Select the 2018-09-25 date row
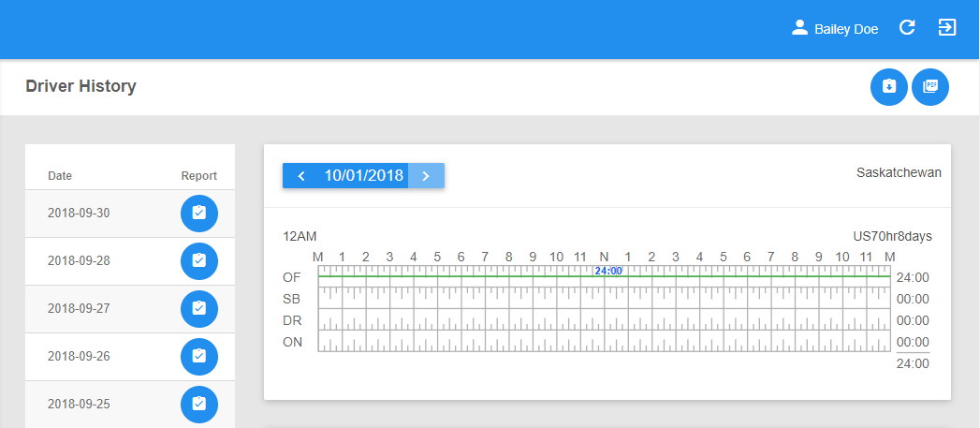 [130, 404]
